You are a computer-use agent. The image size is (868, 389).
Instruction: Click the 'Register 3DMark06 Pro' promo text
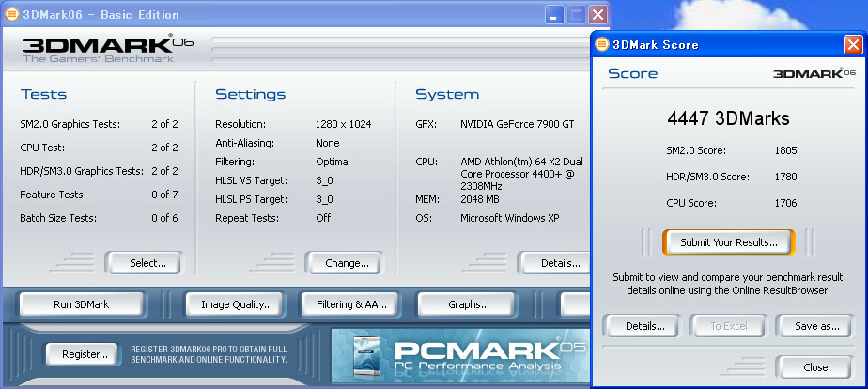click(x=209, y=354)
